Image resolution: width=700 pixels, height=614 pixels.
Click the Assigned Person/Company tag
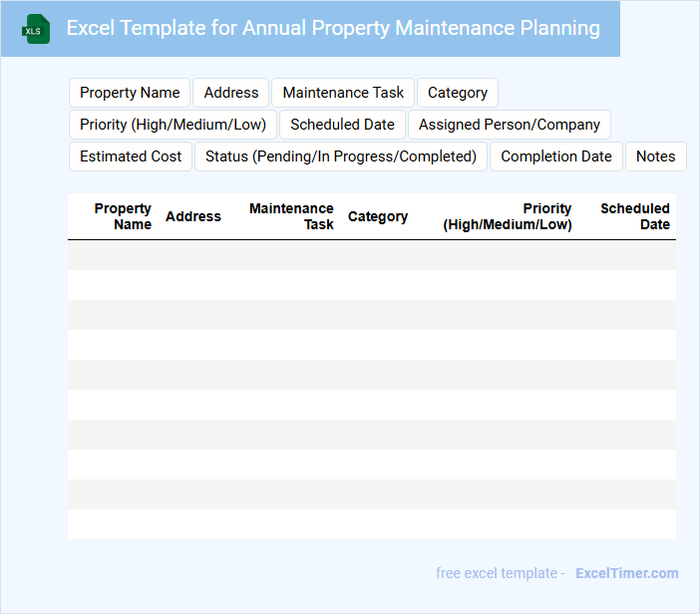(x=510, y=125)
